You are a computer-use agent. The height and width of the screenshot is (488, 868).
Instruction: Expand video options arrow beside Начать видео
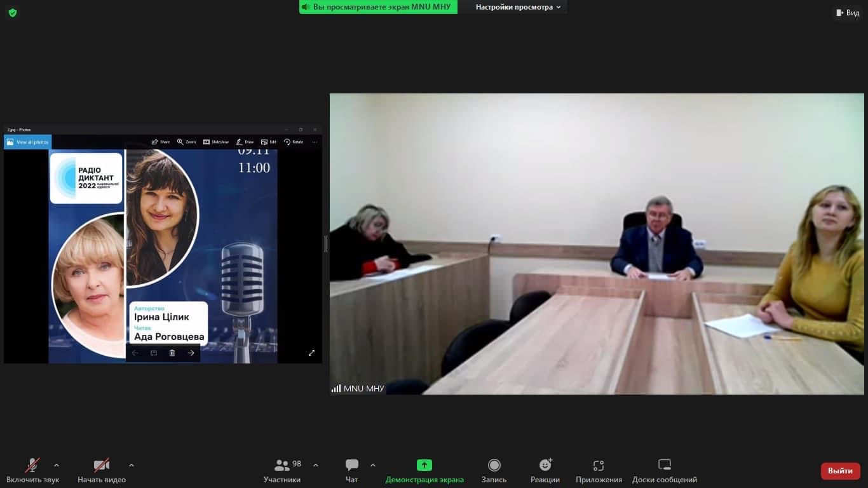coord(132,465)
